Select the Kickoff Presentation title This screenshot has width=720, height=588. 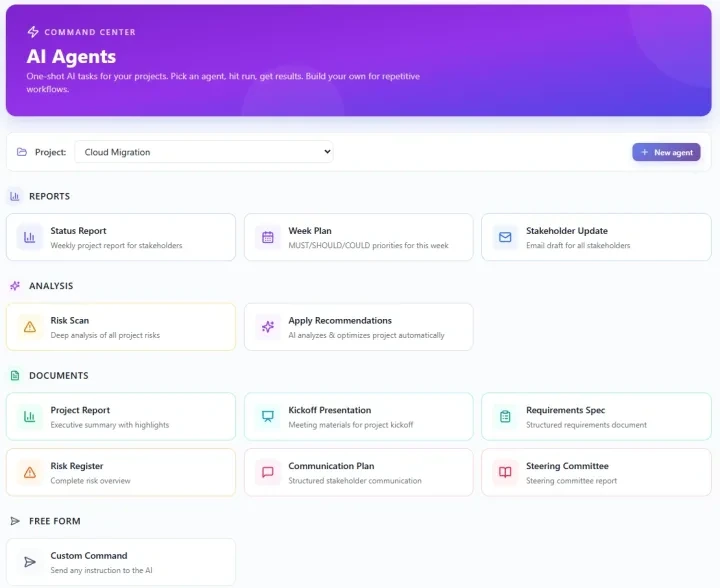click(330, 410)
